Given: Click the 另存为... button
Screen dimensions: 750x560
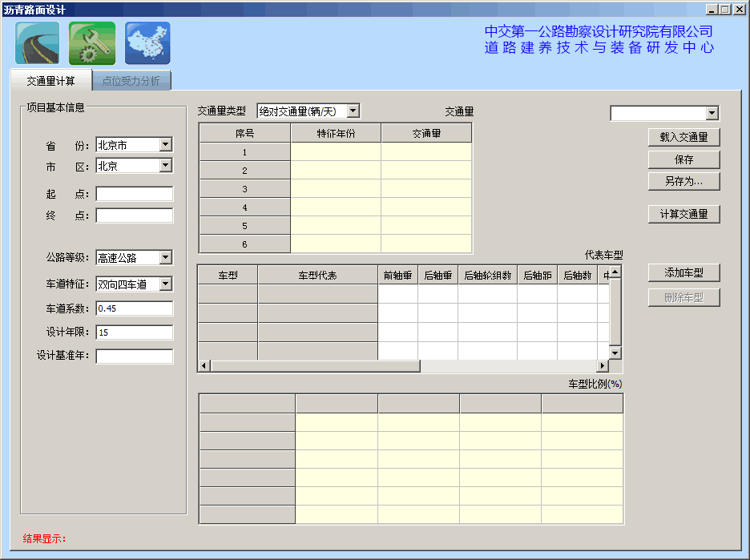Looking at the screenshot, I should pyautogui.click(x=683, y=181).
